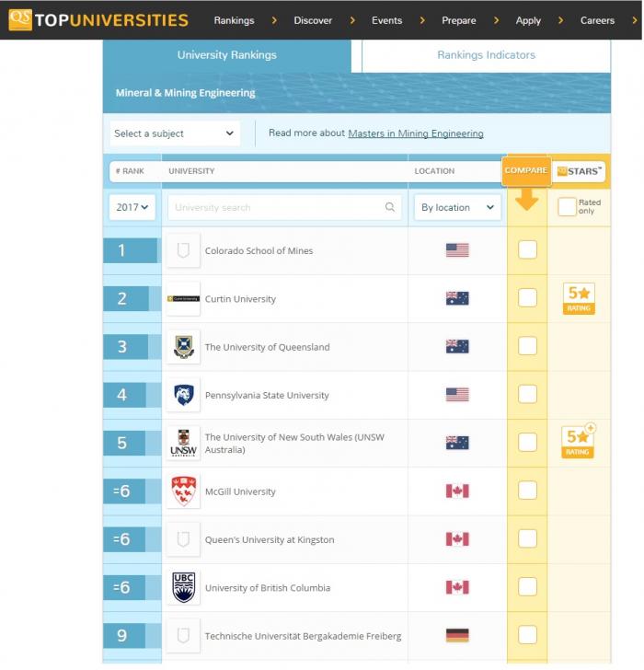
Task: Open The University of Queensland link
Action: [x=268, y=347]
